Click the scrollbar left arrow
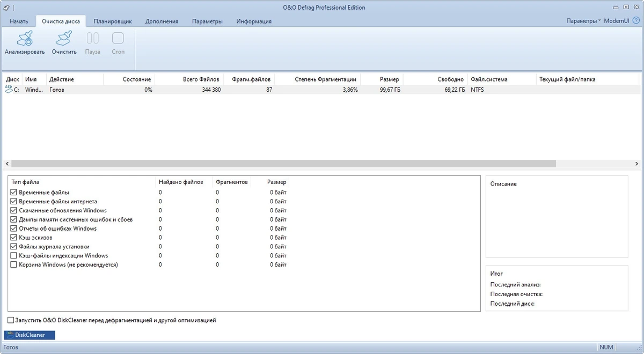 click(6, 164)
